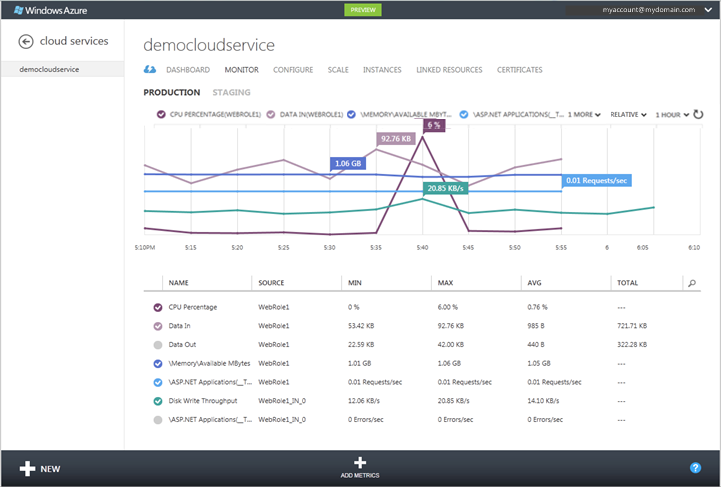Sort table by MAX column
The width and height of the screenshot is (721, 487).
pos(445,283)
